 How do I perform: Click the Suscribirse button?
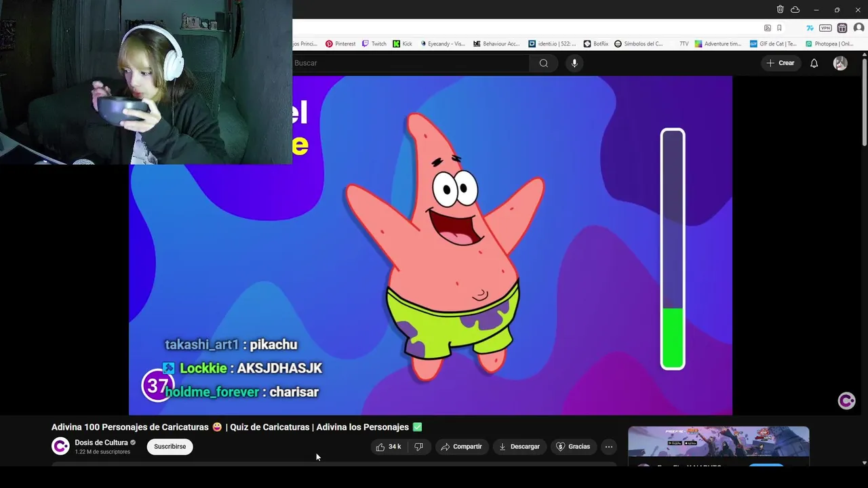pos(170,447)
